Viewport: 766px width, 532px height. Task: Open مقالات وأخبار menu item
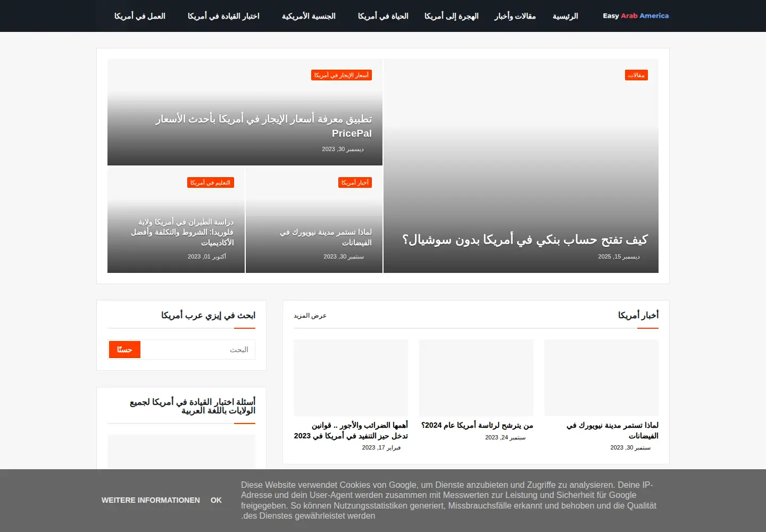(x=515, y=16)
